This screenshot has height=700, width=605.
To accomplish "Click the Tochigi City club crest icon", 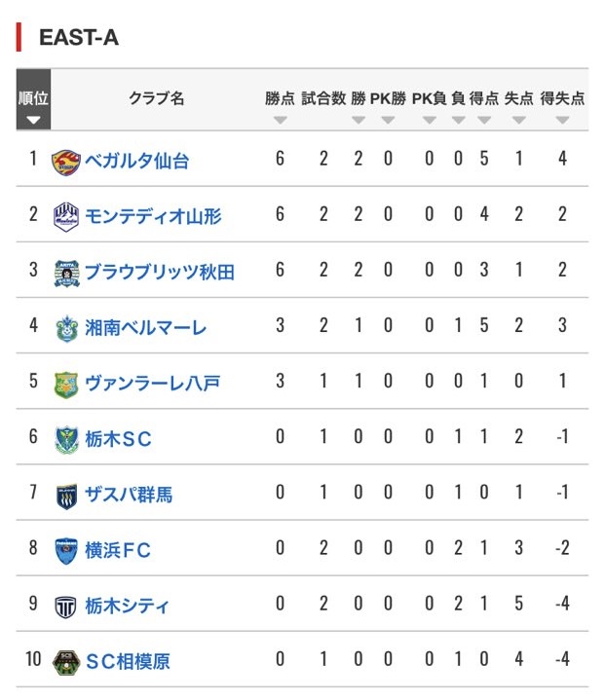I will 66,606.
